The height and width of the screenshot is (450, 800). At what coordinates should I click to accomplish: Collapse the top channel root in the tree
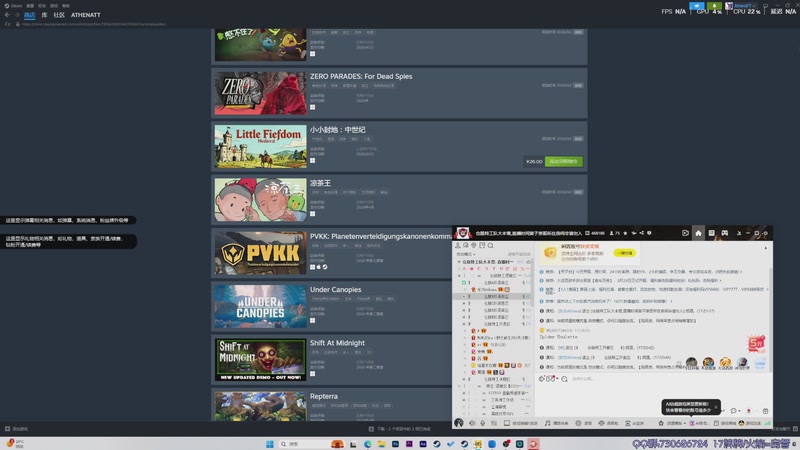coord(459,262)
